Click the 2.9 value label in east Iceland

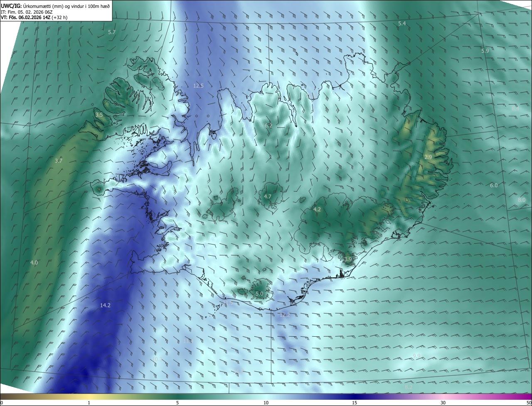(x=428, y=157)
